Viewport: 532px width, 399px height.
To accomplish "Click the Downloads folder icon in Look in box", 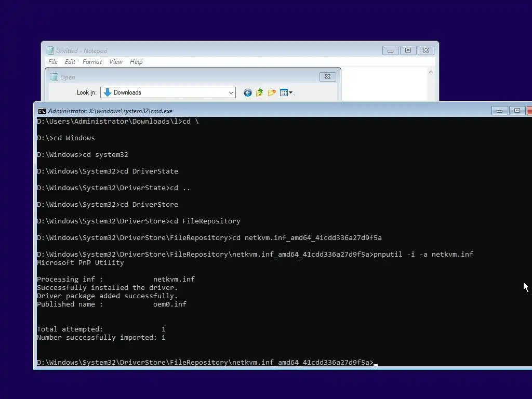I will pyautogui.click(x=107, y=92).
